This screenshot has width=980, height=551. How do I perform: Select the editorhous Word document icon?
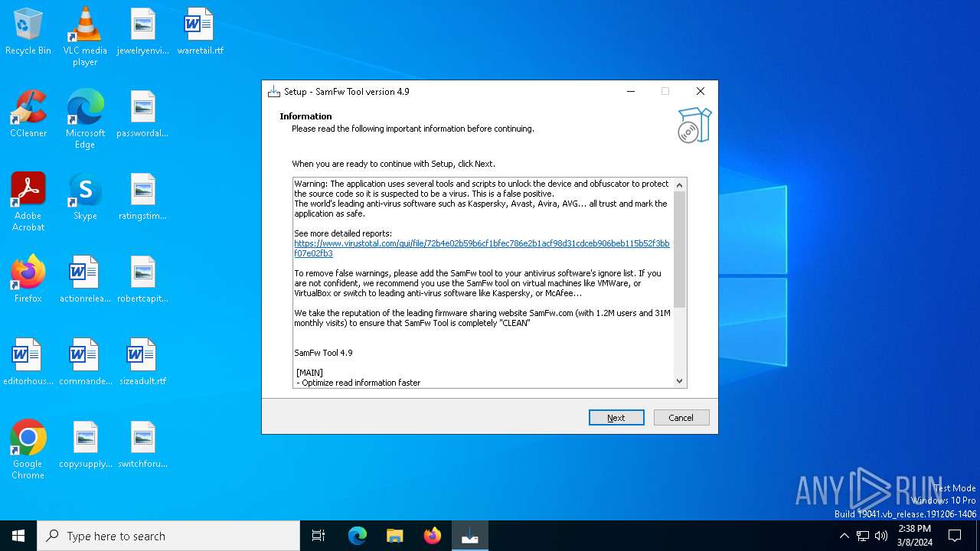pos(28,363)
